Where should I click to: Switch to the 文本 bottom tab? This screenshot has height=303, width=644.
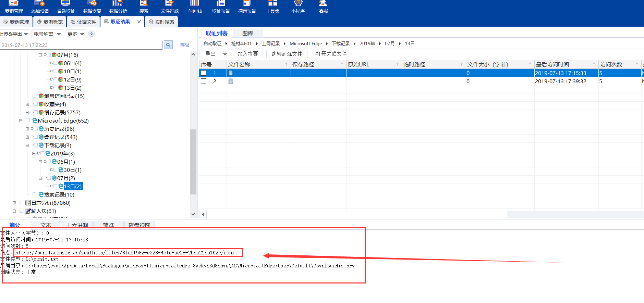[x=46, y=225]
